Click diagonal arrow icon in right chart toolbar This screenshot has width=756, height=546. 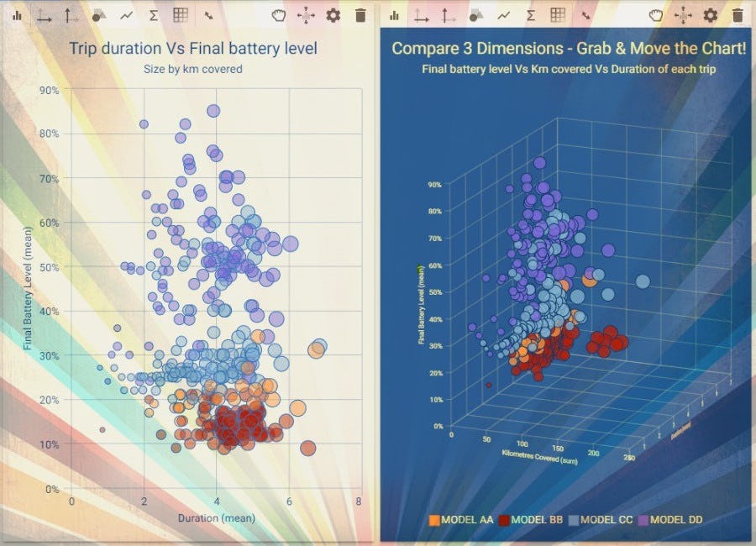click(585, 15)
